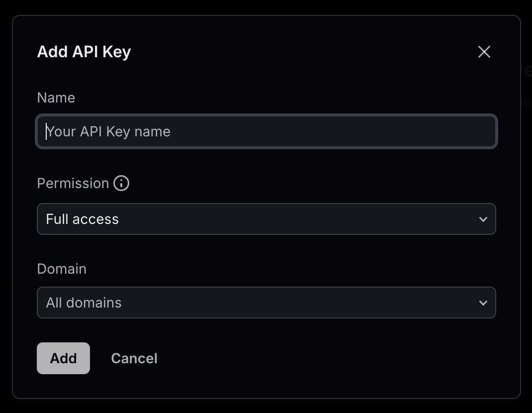Click the placeholder text Your API Key name
The height and width of the screenshot is (413, 532).
point(108,132)
